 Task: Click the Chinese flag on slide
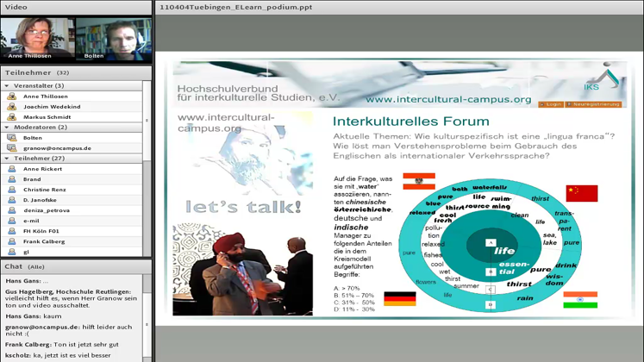pyautogui.click(x=582, y=193)
